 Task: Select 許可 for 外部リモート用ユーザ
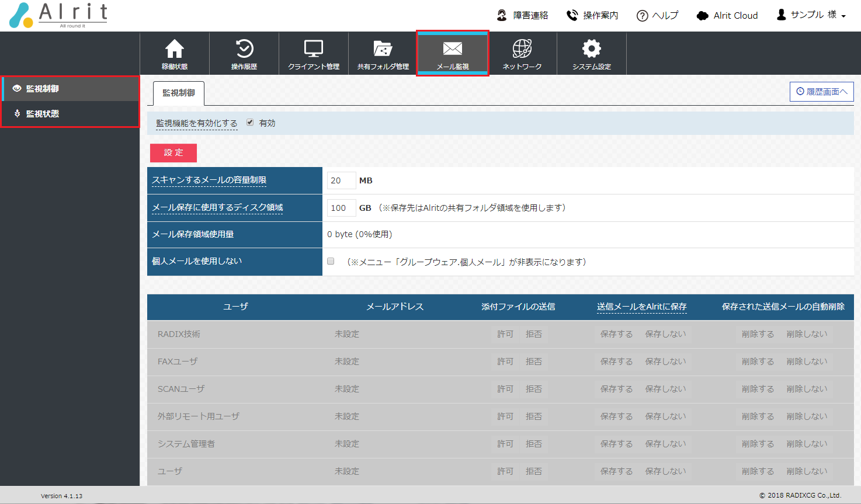pyautogui.click(x=505, y=416)
